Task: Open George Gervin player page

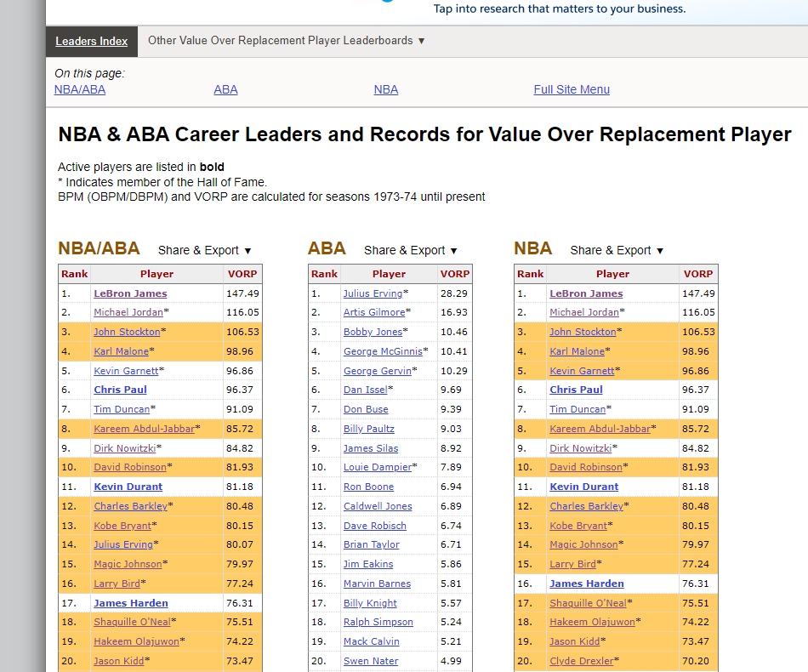Action: pos(378,371)
